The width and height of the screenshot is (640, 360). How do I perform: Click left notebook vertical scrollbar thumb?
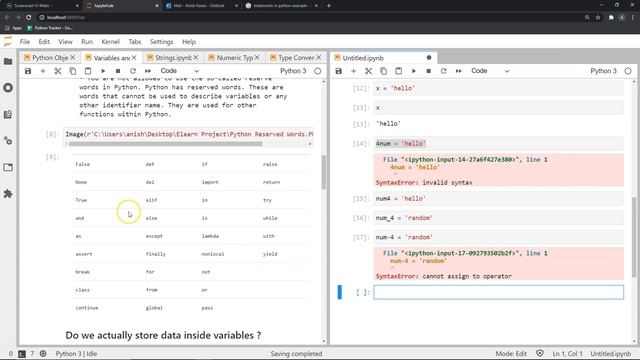tap(324, 172)
